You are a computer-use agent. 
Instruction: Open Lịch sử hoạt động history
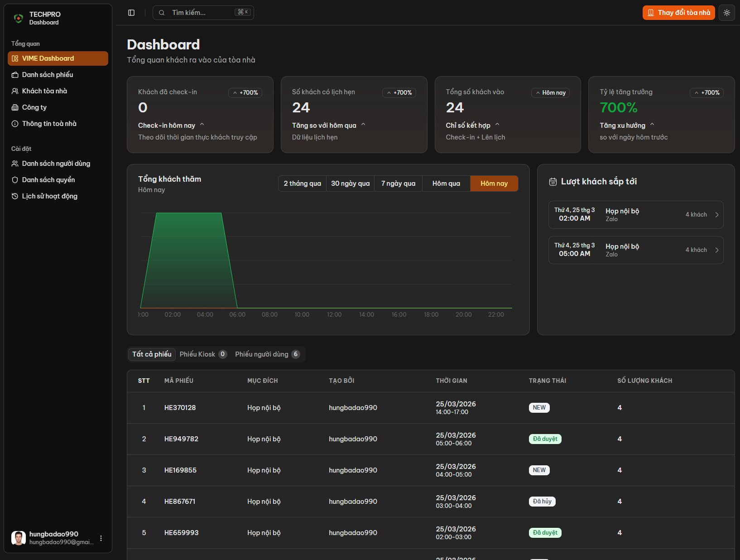(x=49, y=196)
